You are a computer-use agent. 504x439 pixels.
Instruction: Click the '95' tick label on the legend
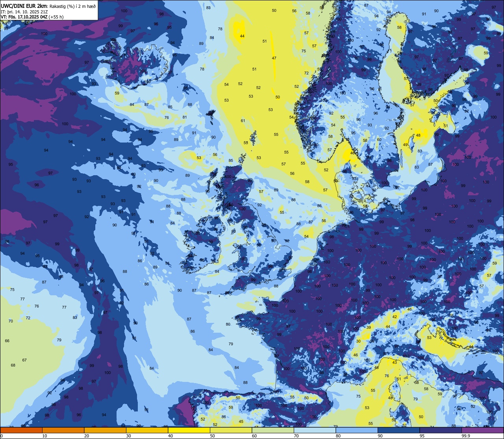tap(422, 435)
